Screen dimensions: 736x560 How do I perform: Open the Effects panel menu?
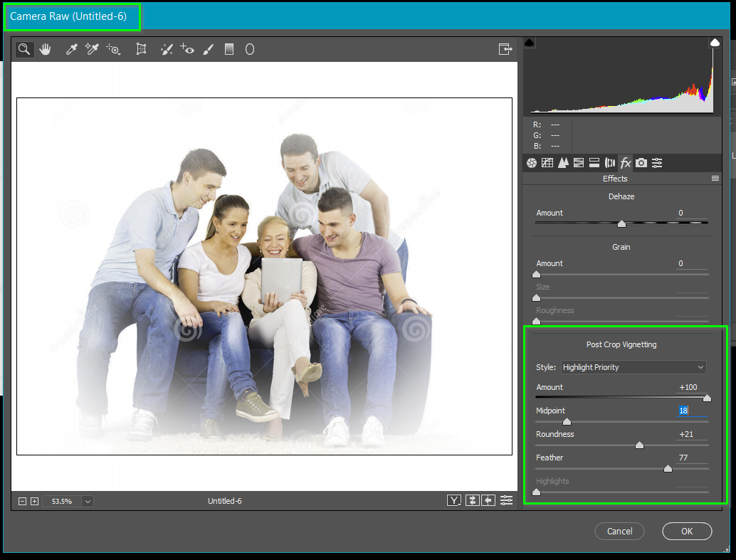pyautogui.click(x=715, y=179)
